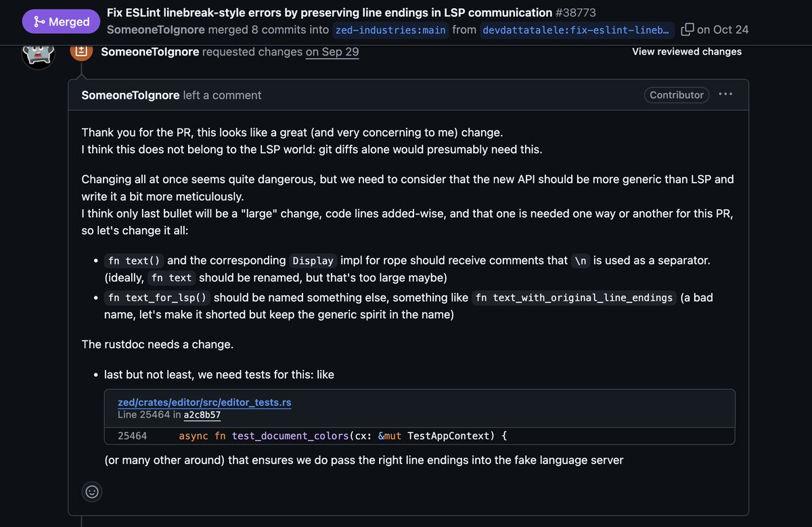Screen dimensions: 812x527
Task: Open commit a2c8b57 link
Action: pos(202,415)
